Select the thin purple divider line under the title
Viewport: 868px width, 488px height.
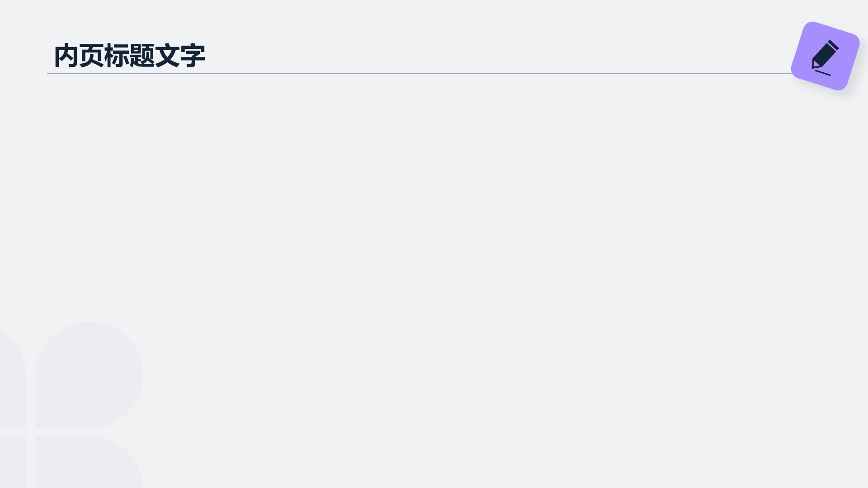[407, 73]
